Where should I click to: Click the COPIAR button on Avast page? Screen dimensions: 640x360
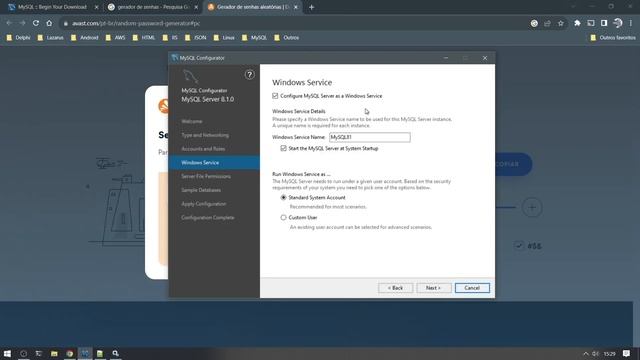point(513,164)
